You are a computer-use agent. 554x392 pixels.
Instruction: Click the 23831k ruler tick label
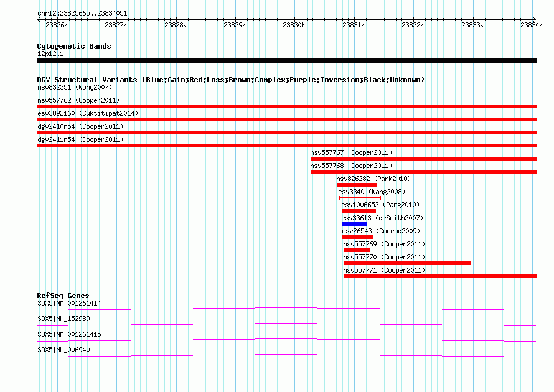[x=354, y=25]
